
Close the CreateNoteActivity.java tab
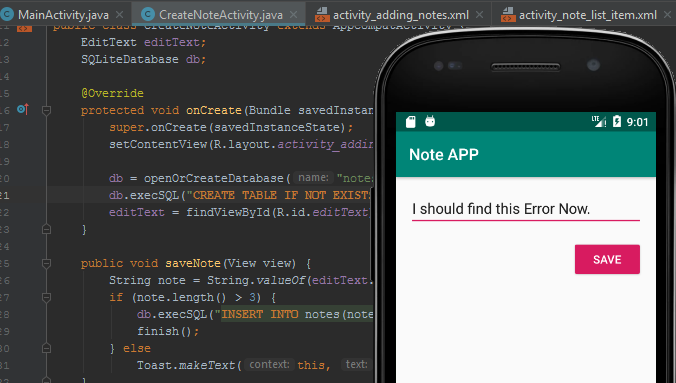(x=294, y=15)
